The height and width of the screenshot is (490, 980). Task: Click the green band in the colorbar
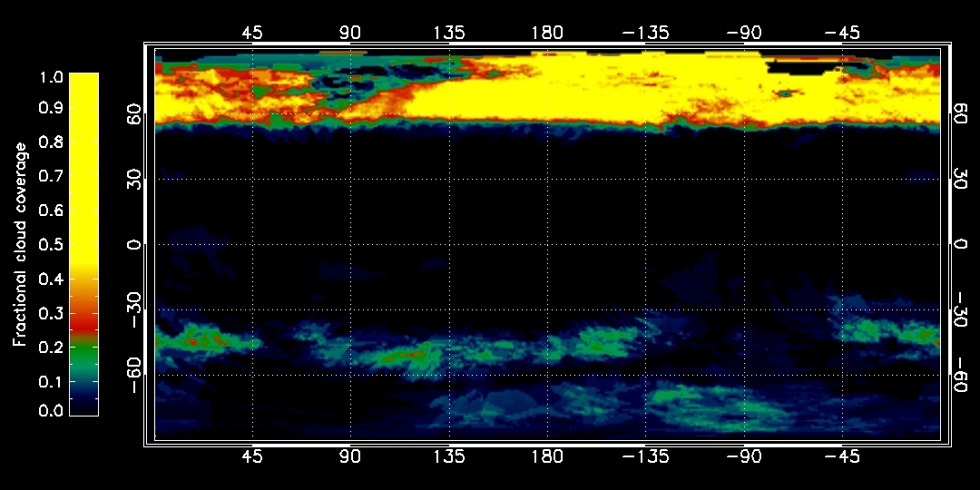point(83,355)
